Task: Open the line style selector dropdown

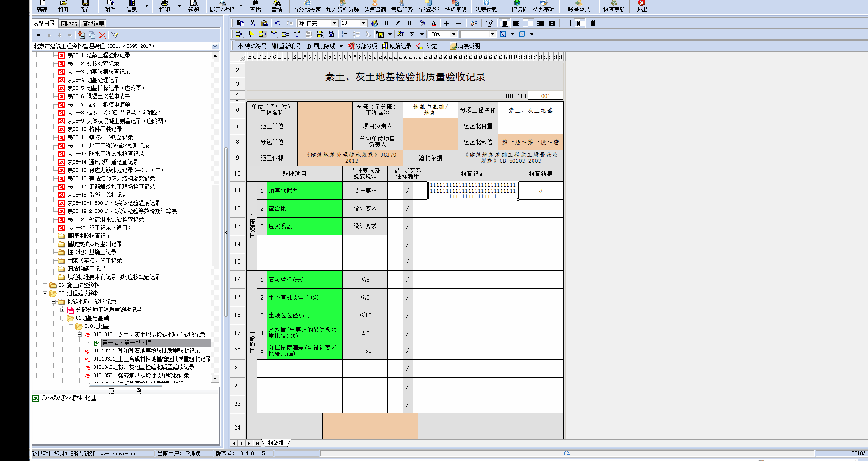Action: coord(492,34)
